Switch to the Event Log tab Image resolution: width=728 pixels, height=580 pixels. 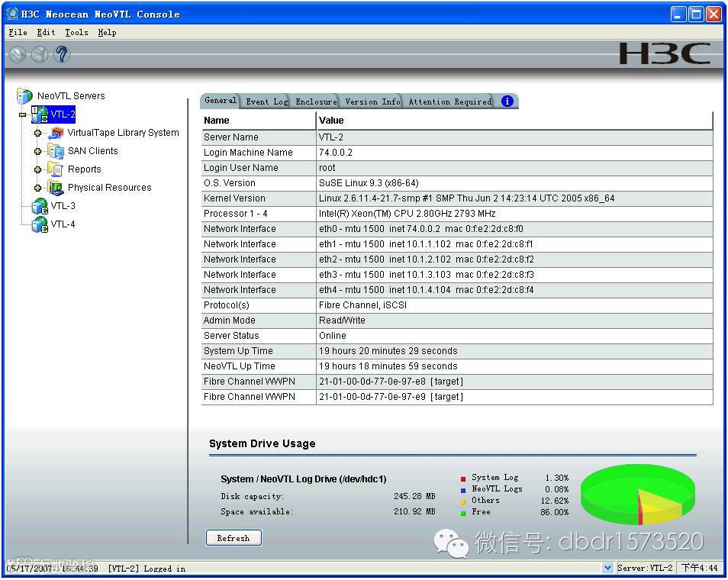(x=266, y=101)
